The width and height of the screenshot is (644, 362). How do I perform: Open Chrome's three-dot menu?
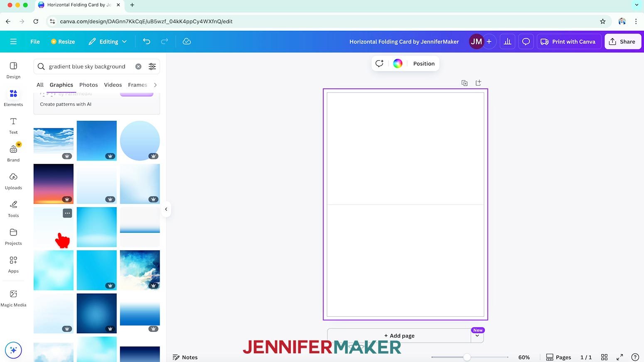[636, 21]
